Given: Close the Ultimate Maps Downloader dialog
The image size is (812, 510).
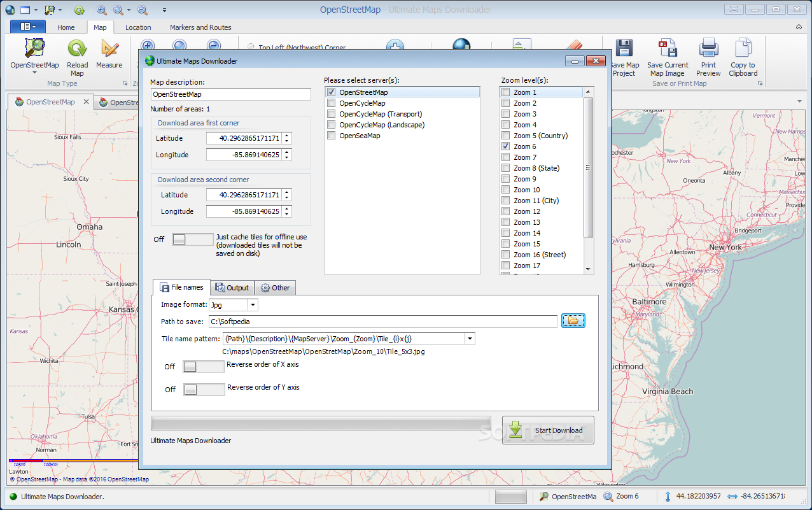Looking at the screenshot, I should [596, 61].
